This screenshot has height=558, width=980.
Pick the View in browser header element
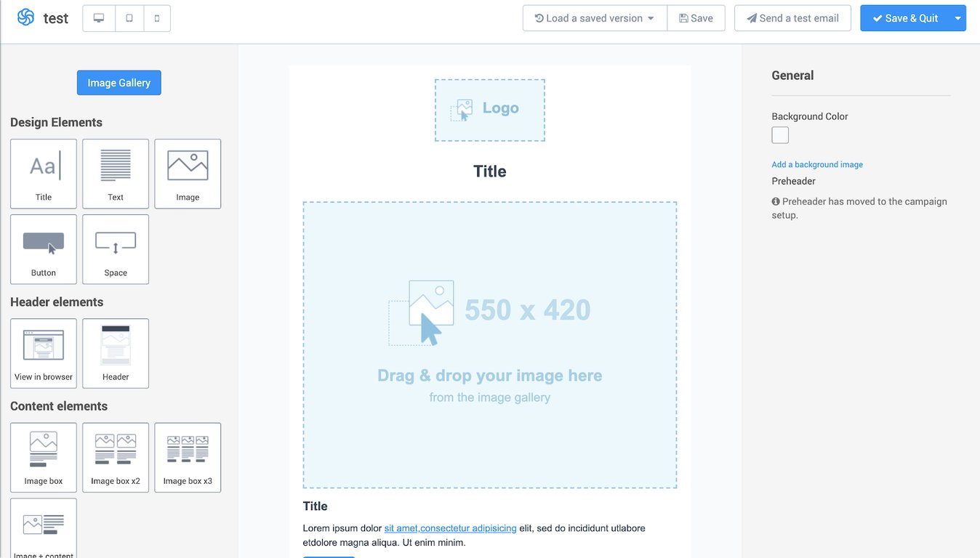pyautogui.click(x=44, y=353)
